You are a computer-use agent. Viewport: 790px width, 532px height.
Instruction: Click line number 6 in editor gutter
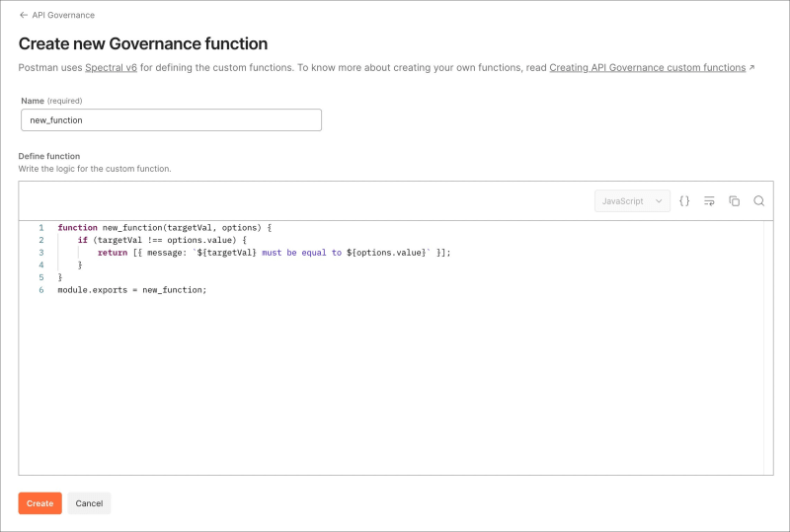tap(41, 290)
